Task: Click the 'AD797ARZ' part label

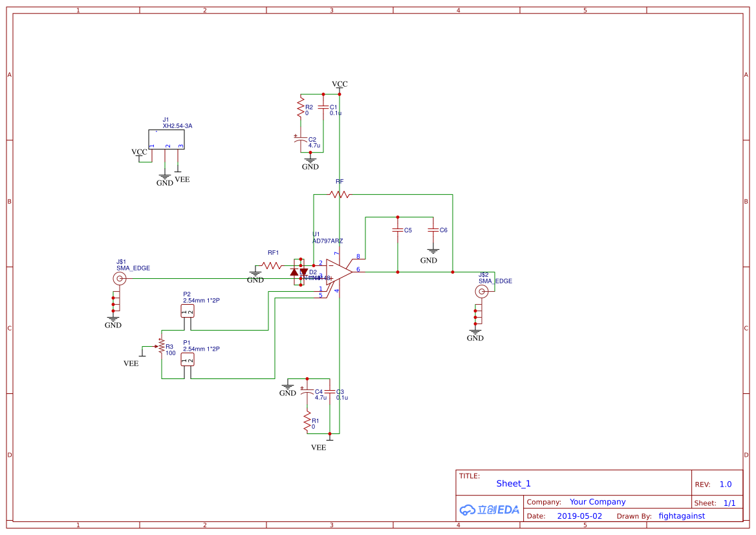Action: click(x=327, y=241)
